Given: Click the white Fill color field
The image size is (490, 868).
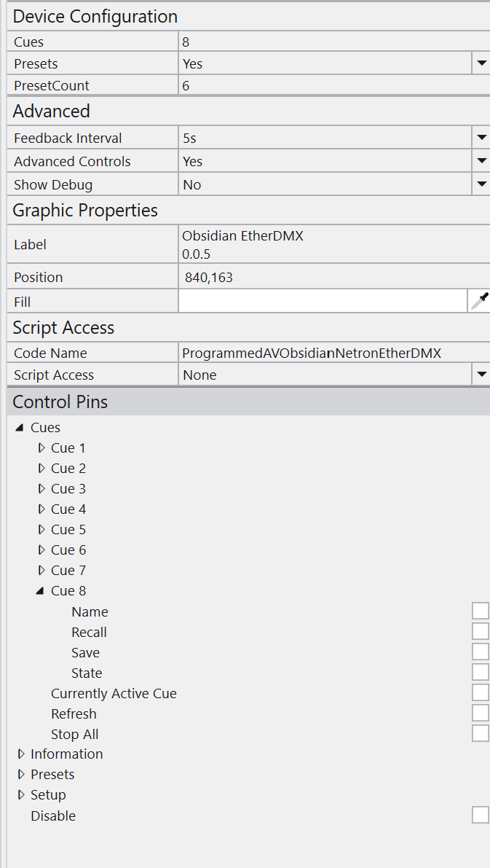Looking at the screenshot, I should pos(323,301).
